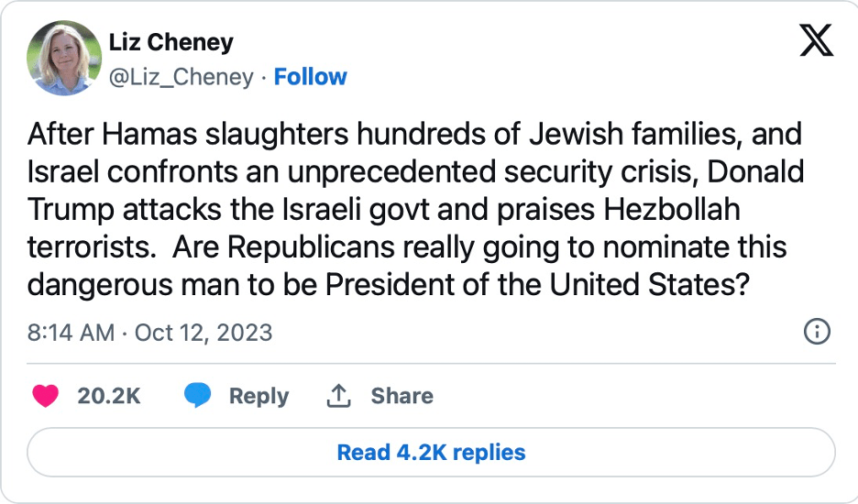
Task: Click the 20.2K likes count
Action: (109, 396)
